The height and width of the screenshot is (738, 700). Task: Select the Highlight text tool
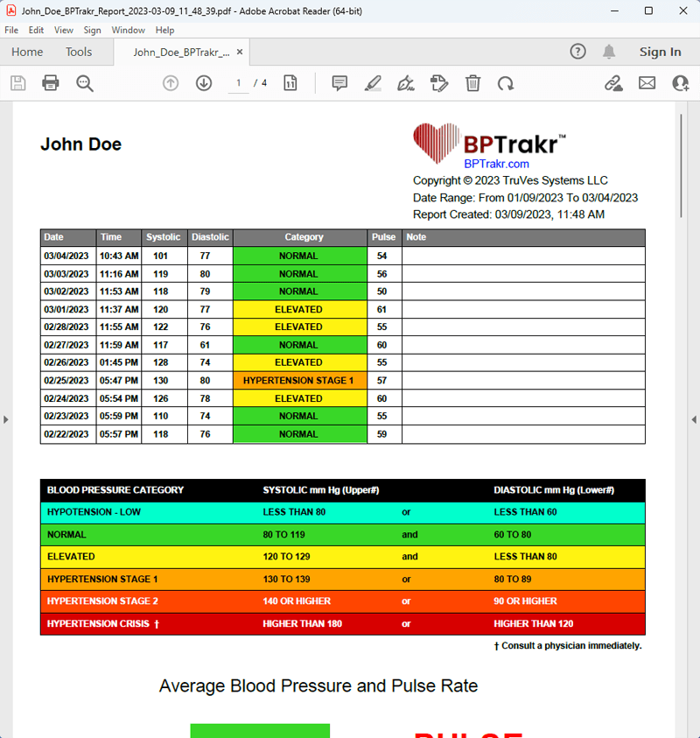click(373, 83)
